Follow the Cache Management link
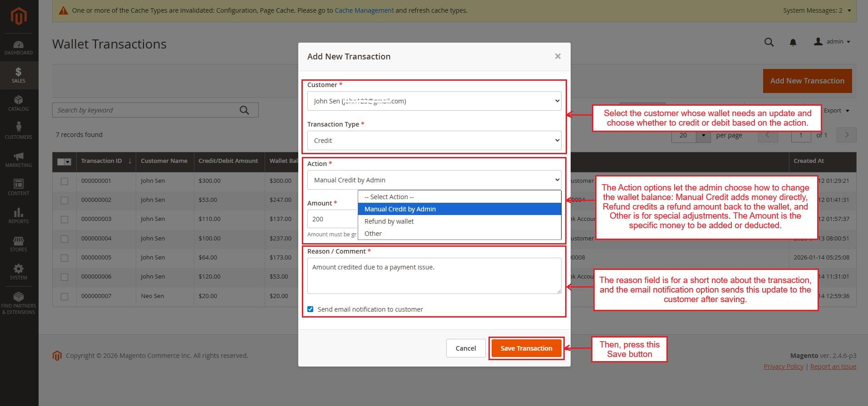This screenshot has height=406, width=868. click(x=364, y=10)
